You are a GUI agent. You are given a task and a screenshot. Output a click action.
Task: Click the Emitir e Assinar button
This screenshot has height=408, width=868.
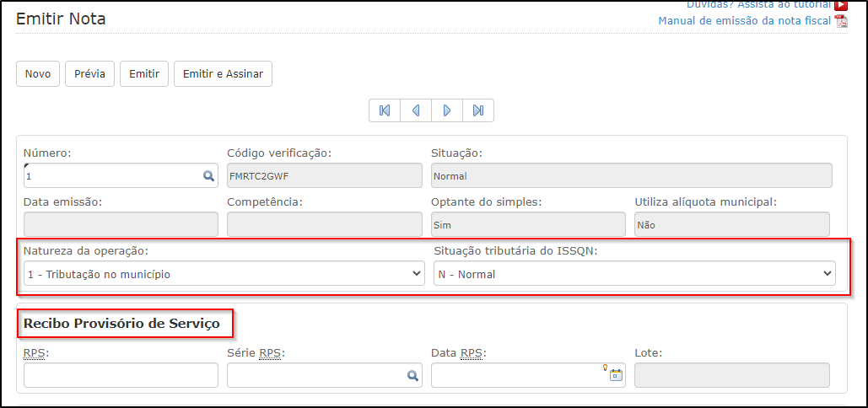pyautogui.click(x=223, y=74)
